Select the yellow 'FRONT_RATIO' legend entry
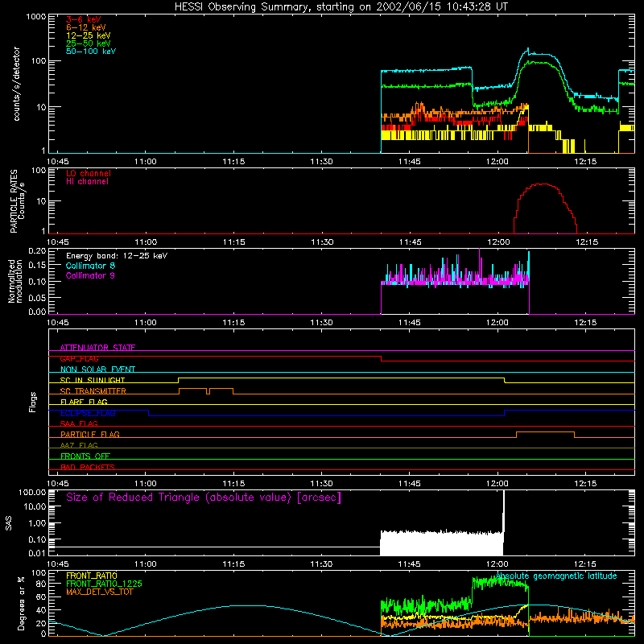The width and height of the screenshot is (644, 644). pos(91,576)
